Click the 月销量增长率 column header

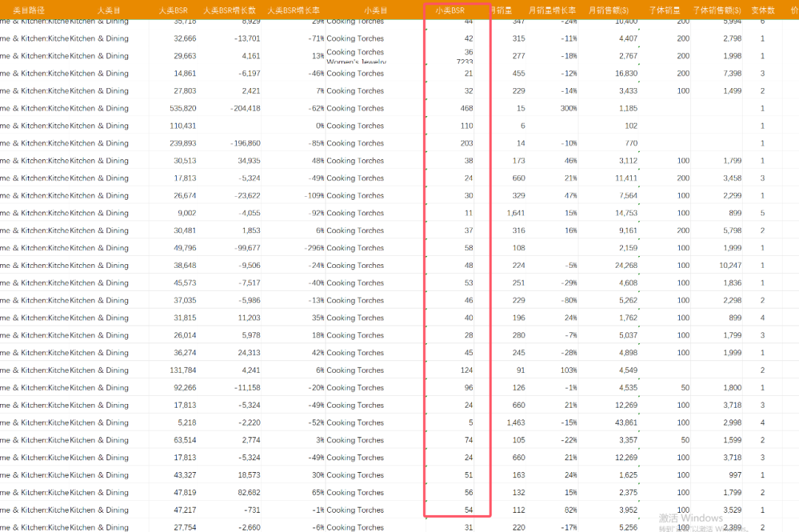tap(553, 10)
